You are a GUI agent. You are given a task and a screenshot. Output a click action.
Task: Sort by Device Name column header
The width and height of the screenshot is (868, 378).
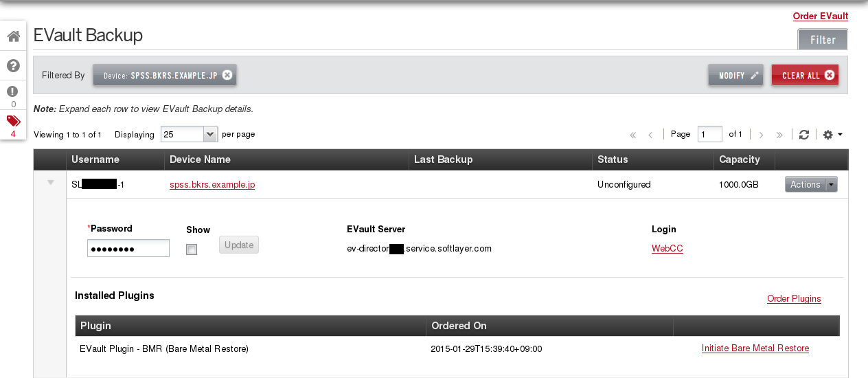click(200, 159)
